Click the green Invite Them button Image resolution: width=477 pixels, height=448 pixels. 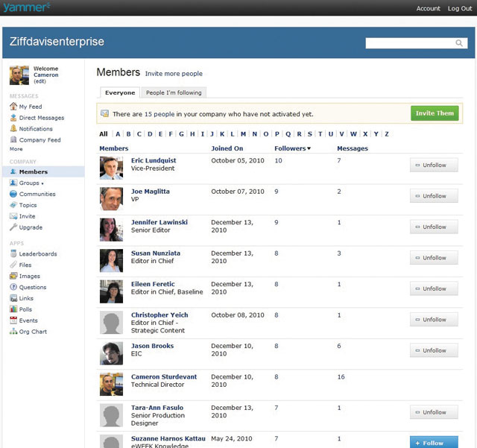coord(435,113)
